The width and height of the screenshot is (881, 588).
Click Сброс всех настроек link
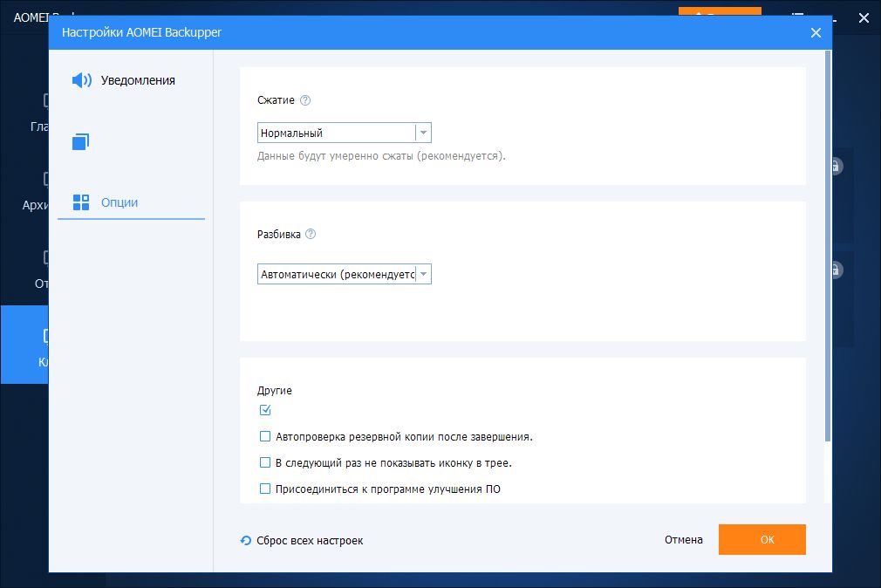point(310,540)
